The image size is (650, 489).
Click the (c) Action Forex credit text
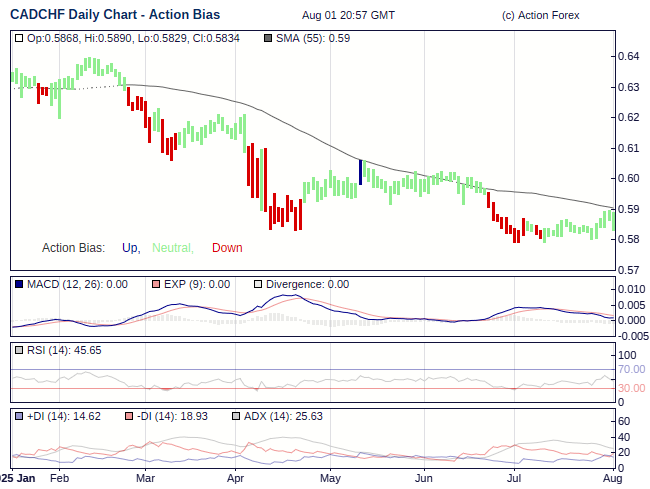coord(540,15)
